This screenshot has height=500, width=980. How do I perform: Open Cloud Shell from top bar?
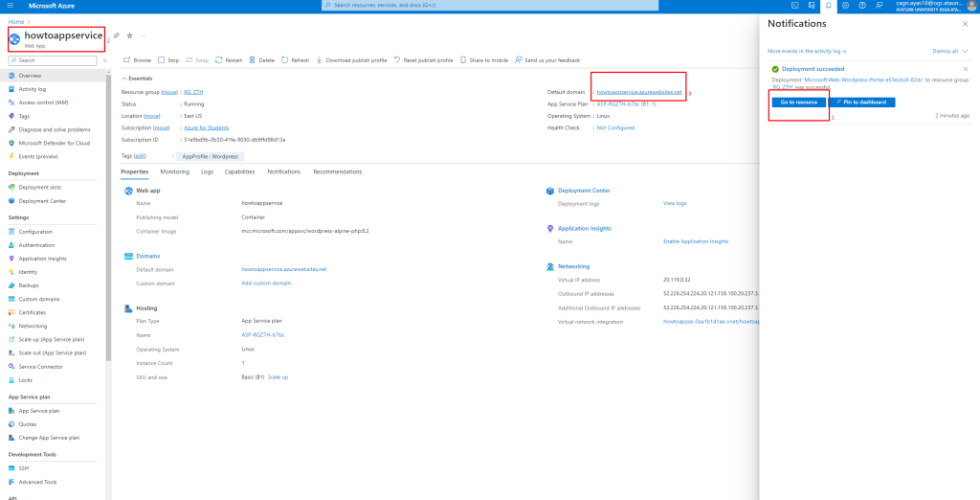coord(794,5)
